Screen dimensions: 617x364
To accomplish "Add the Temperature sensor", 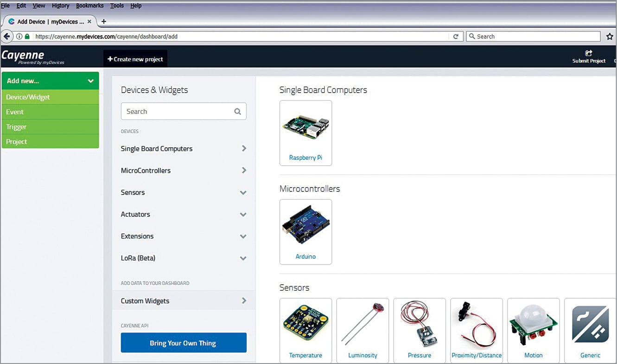I will (305, 329).
